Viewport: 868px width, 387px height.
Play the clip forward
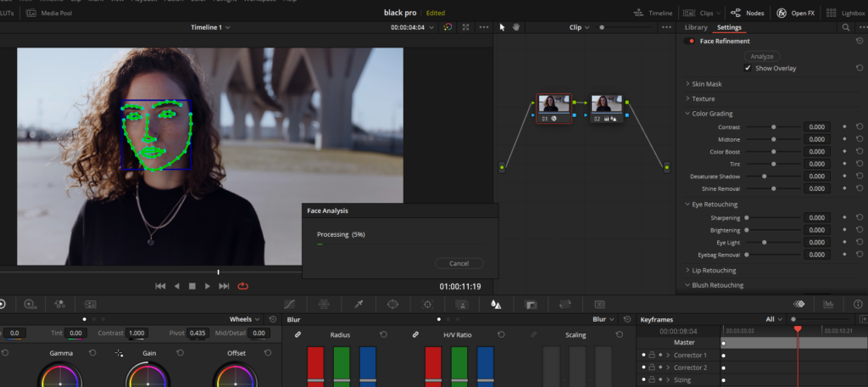click(x=208, y=286)
